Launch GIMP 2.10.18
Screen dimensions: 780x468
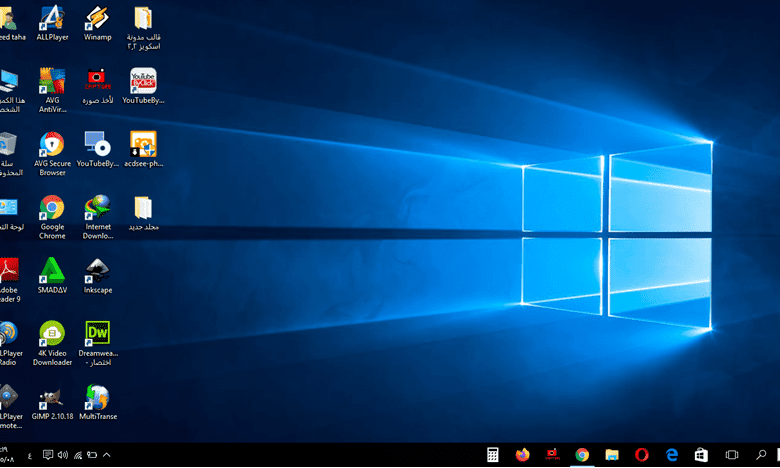(52, 402)
